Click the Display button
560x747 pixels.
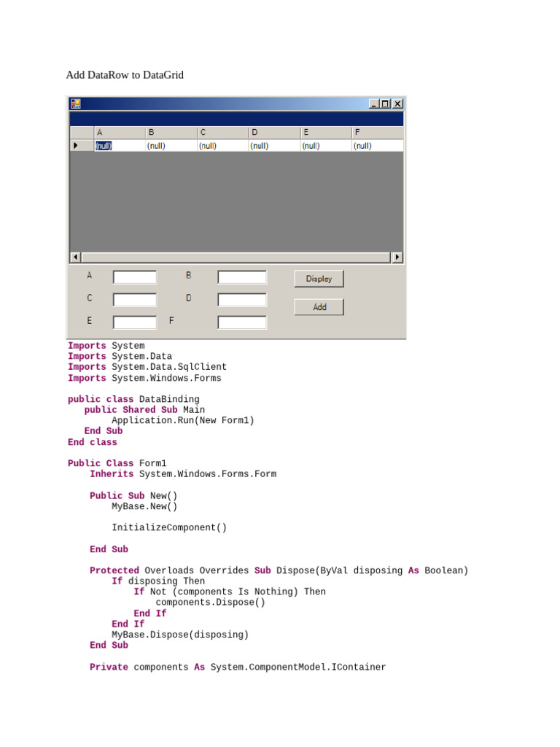[319, 279]
